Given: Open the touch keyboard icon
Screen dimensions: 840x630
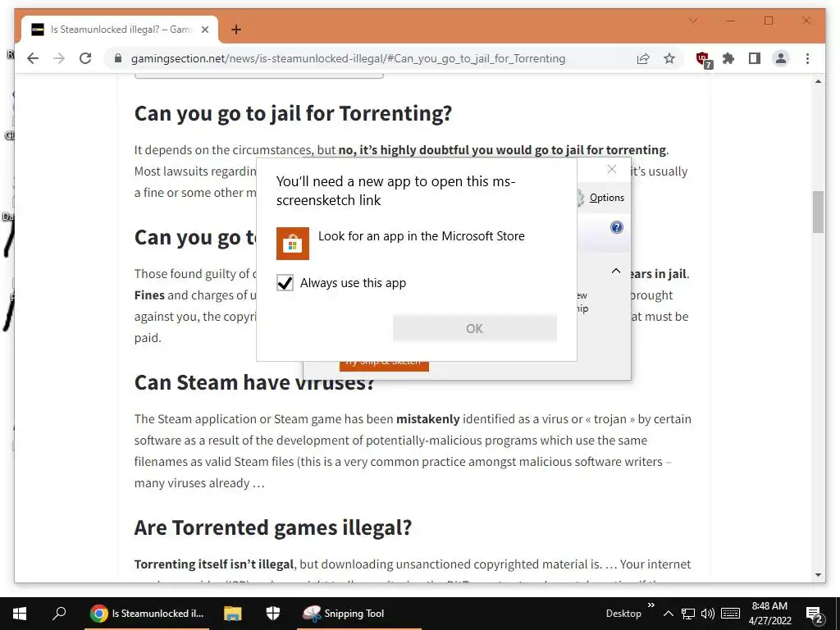Looking at the screenshot, I should pyautogui.click(x=730, y=614).
